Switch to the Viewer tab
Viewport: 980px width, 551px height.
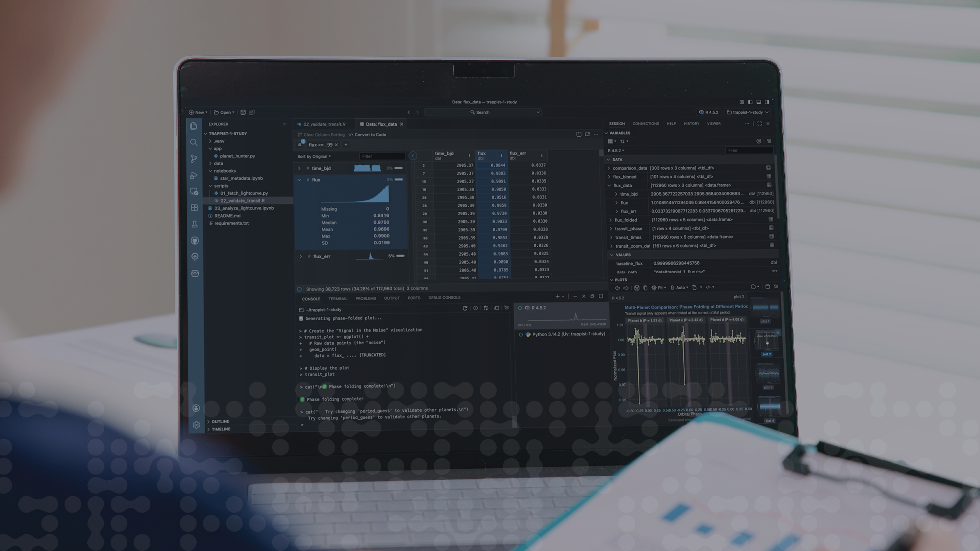coord(714,124)
